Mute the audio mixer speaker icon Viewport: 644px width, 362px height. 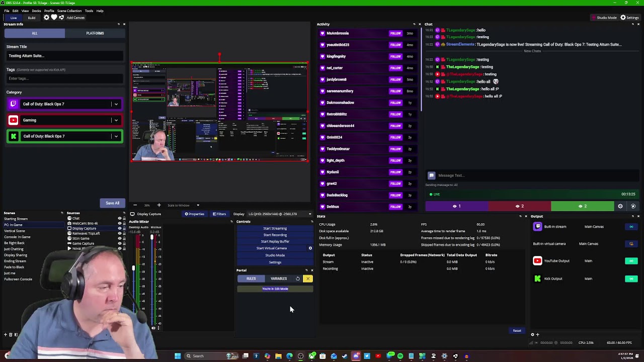pyautogui.click(x=153, y=328)
